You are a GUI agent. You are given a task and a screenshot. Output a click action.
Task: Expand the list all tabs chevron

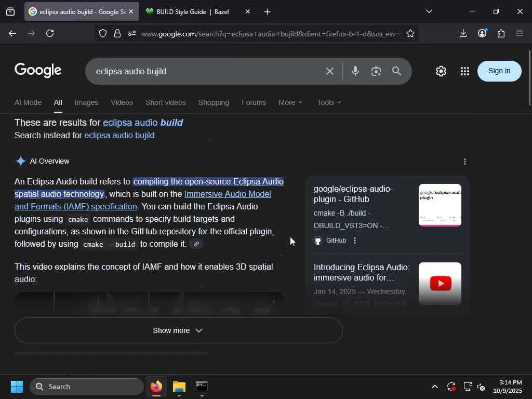(x=429, y=11)
